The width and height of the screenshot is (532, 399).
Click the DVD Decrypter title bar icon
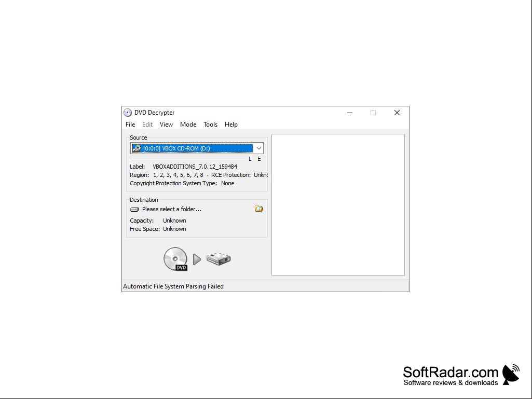[128, 113]
